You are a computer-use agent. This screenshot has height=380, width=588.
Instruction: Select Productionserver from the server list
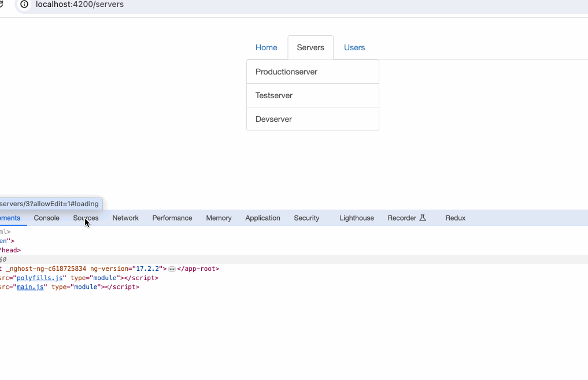coord(313,72)
